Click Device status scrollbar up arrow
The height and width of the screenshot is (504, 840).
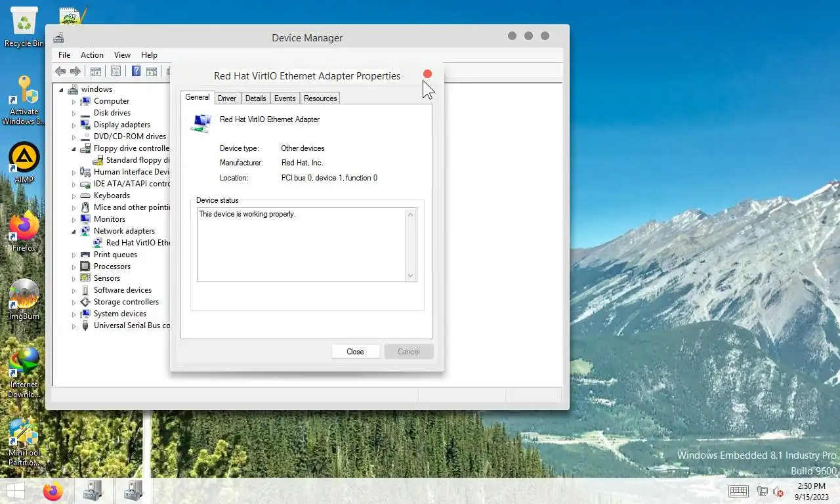(x=411, y=215)
